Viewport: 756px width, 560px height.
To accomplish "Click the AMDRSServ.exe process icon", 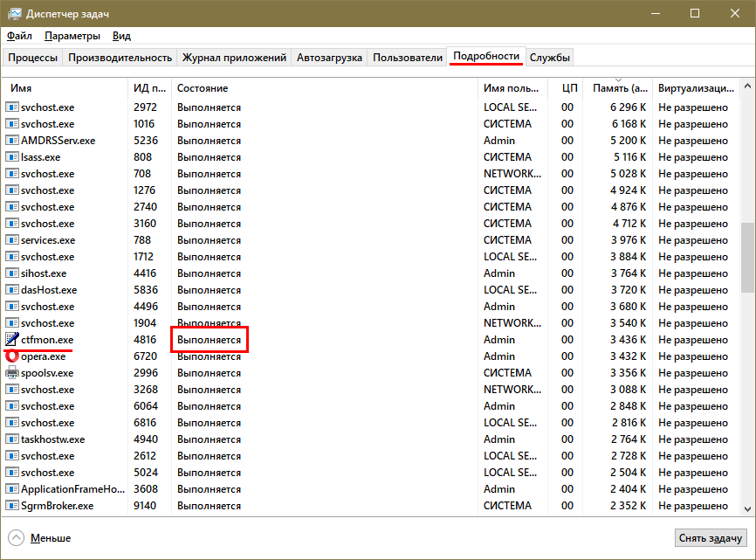I will [x=12, y=141].
